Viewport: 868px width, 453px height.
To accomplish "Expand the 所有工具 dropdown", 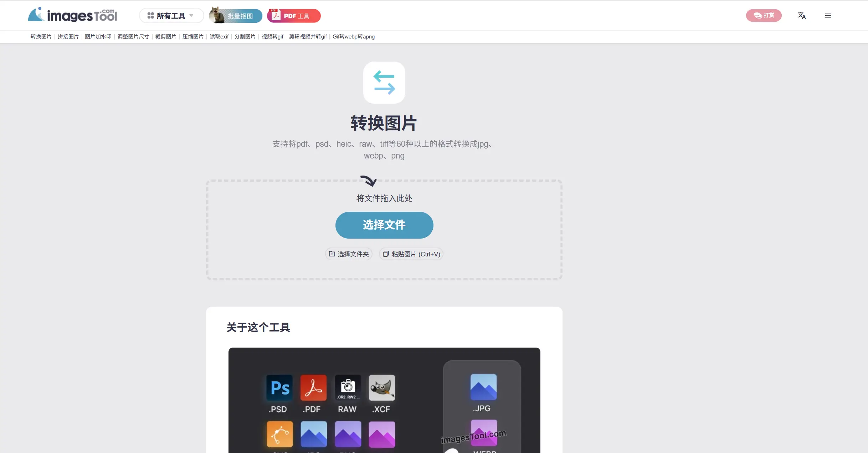I will point(171,16).
